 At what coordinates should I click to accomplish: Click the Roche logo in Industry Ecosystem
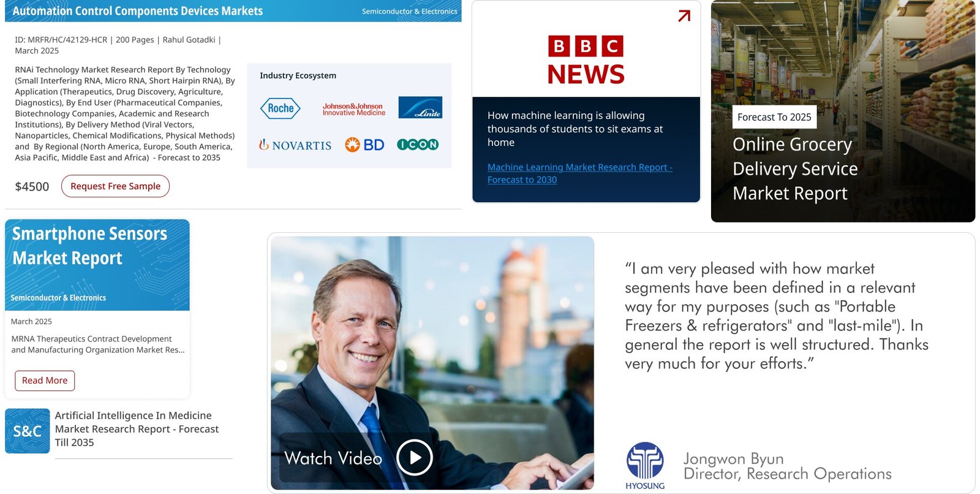click(x=280, y=108)
